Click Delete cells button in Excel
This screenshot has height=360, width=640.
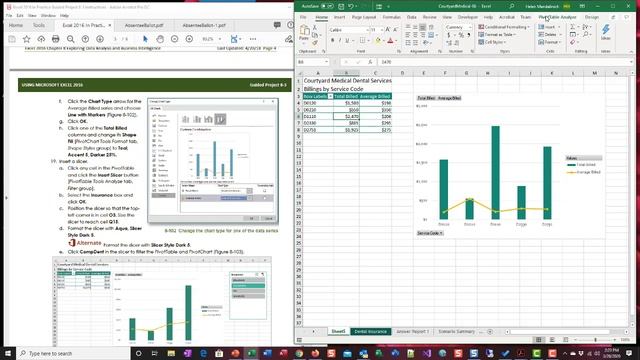549,35
